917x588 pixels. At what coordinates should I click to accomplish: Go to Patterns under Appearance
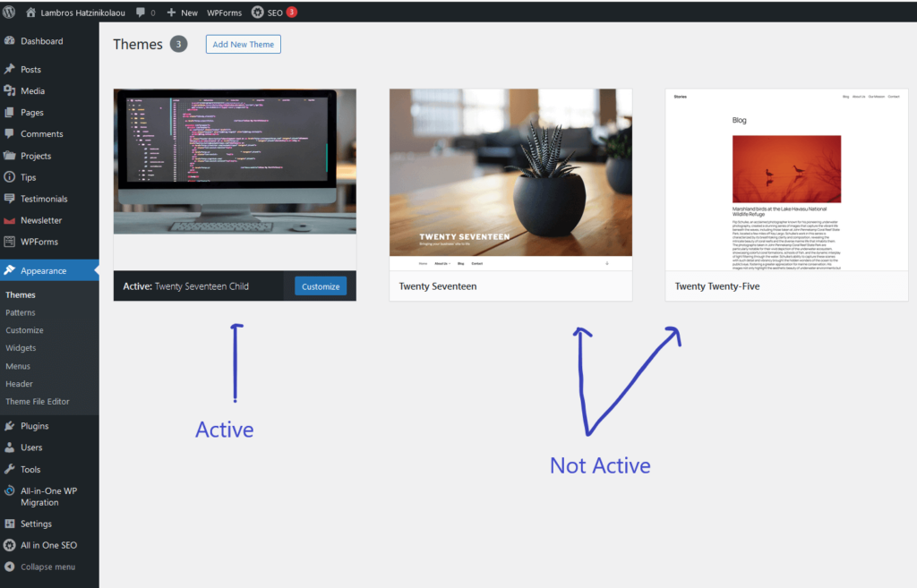[x=21, y=312]
